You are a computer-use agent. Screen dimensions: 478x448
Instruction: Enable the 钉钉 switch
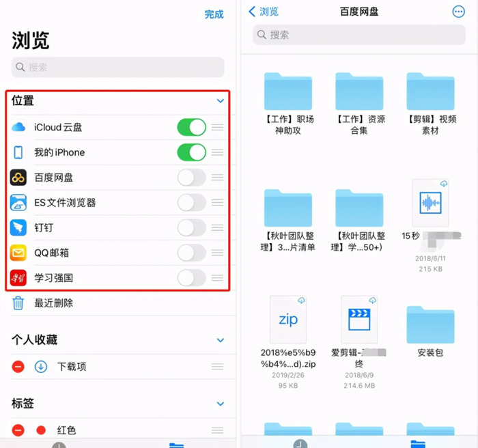click(192, 227)
